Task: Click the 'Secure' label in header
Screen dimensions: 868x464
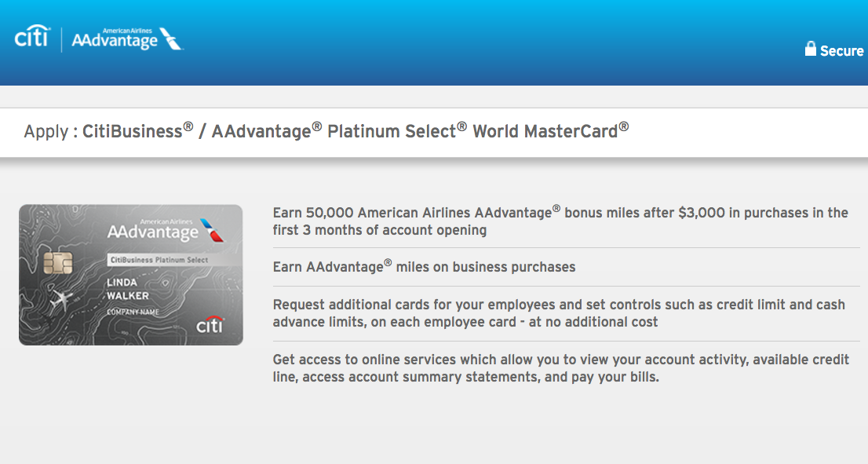Action: click(841, 51)
